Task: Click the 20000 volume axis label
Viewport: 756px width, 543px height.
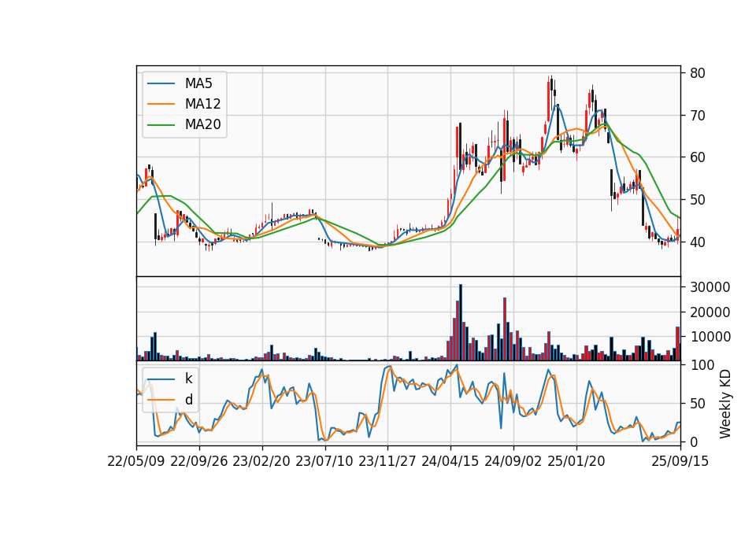Action: (x=710, y=312)
